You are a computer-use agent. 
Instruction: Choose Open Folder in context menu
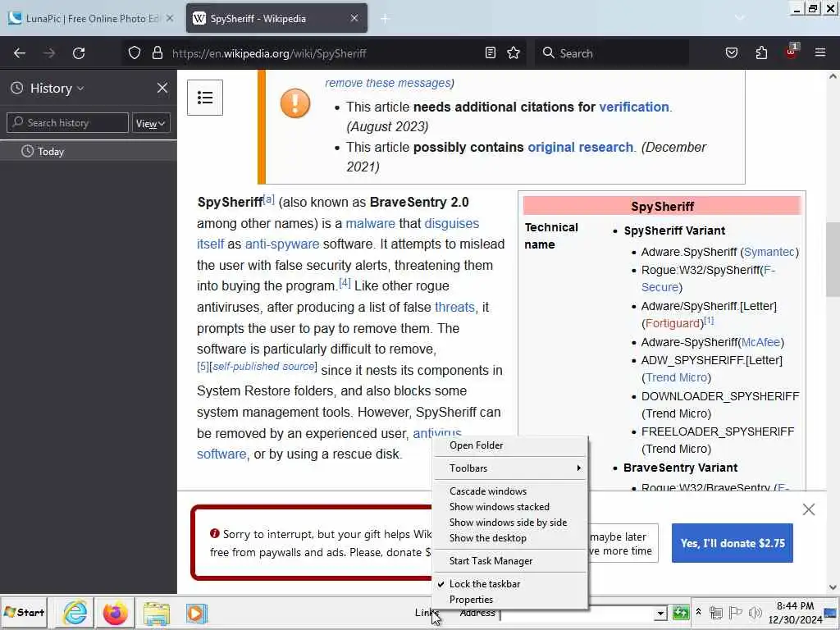click(510, 445)
